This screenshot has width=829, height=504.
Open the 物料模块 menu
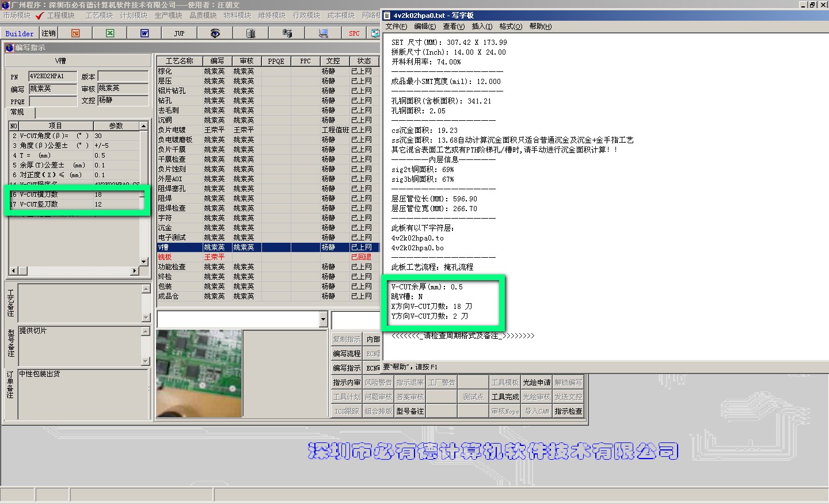pos(237,16)
